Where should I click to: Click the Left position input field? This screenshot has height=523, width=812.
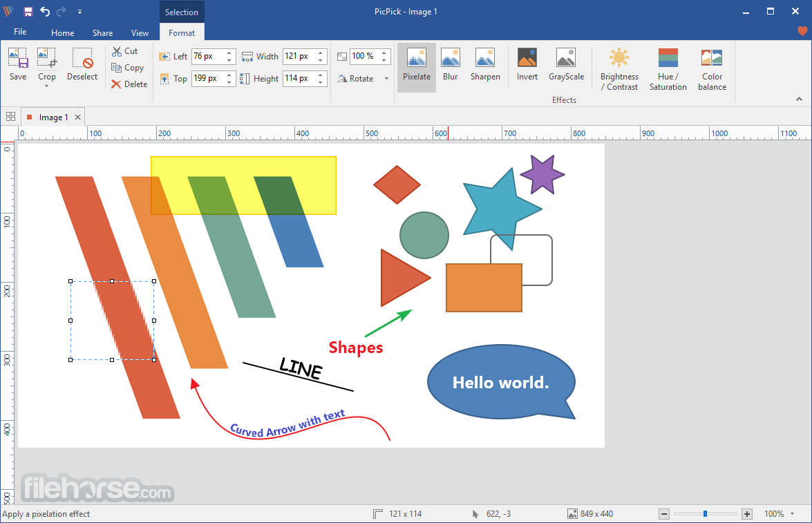[208, 56]
